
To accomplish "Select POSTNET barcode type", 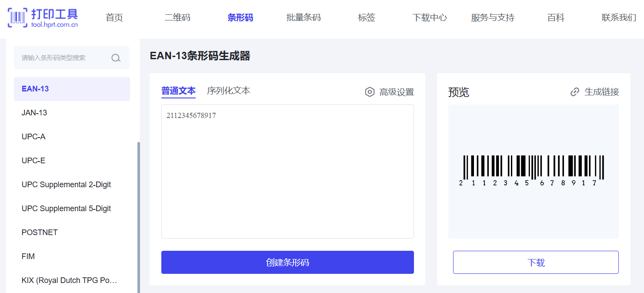I will click(x=72, y=232).
